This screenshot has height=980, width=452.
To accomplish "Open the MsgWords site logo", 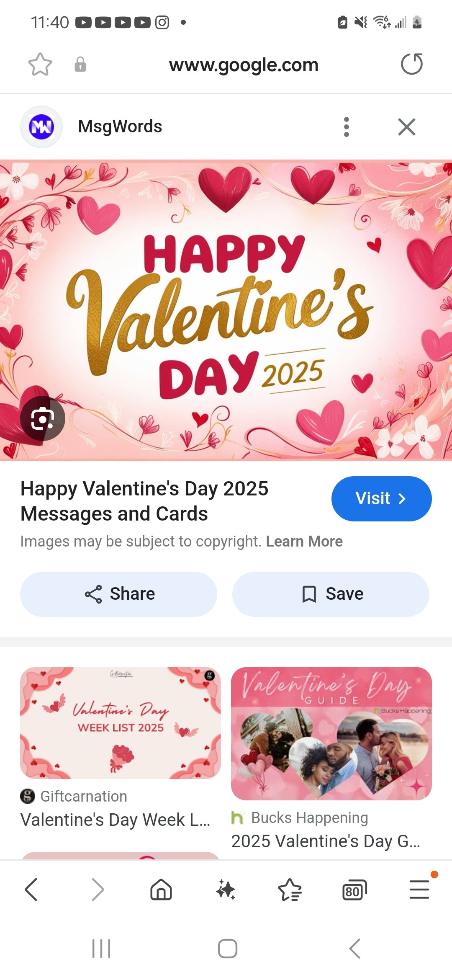I will (x=41, y=126).
